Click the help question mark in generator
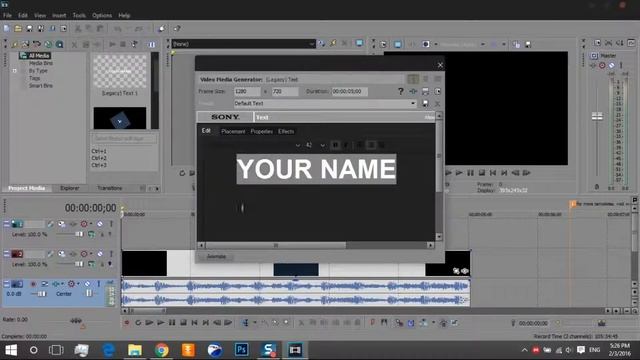This screenshot has height=360, width=640. click(400, 91)
